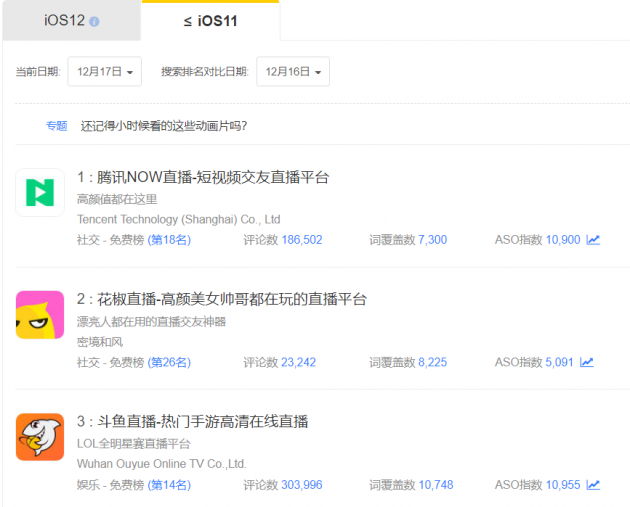Expand the current date dropdown 12月17日
This screenshot has width=630, height=507.
(x=105, y=72)
